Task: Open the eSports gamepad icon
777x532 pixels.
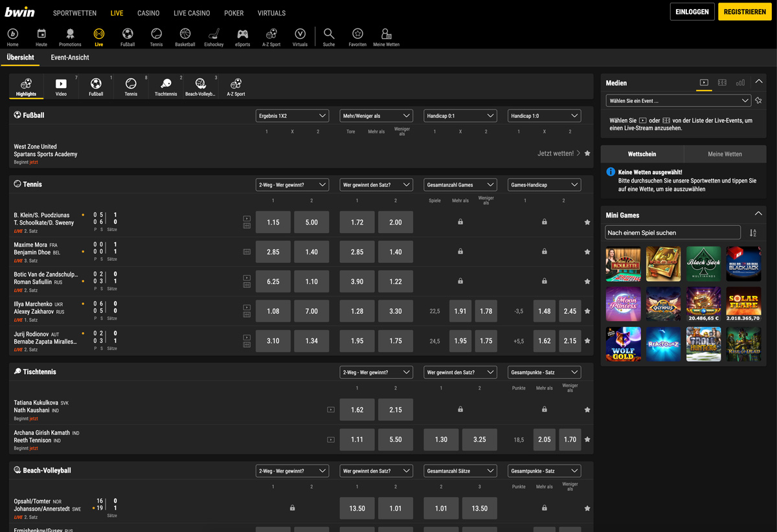Action: point(242,37)
